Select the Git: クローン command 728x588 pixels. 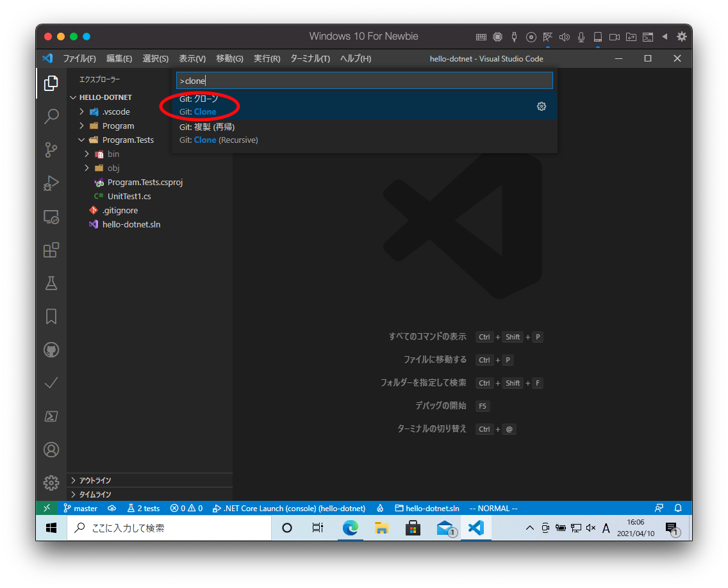pos(365,105)
